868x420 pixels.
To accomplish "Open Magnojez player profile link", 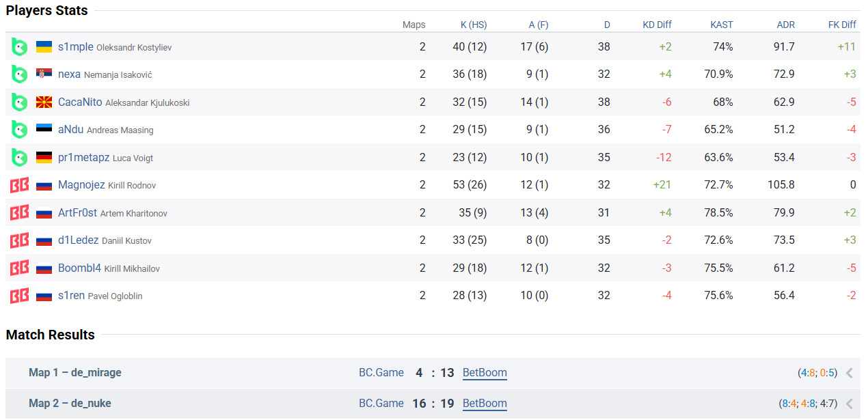I will pos(81,185).
